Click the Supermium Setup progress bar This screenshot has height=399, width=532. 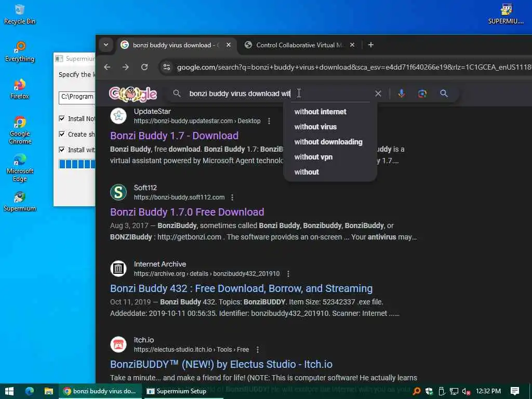pos(77,164)
